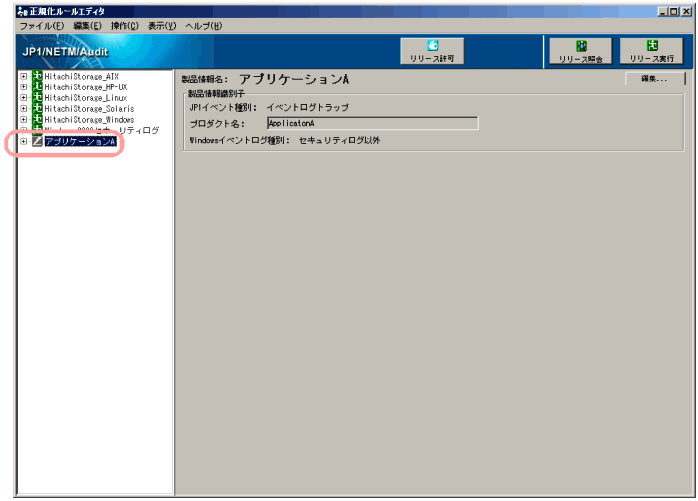Click the イベントログトラップ event type value
The height and width of the screenshot is (501, 698).
point(307,107)
